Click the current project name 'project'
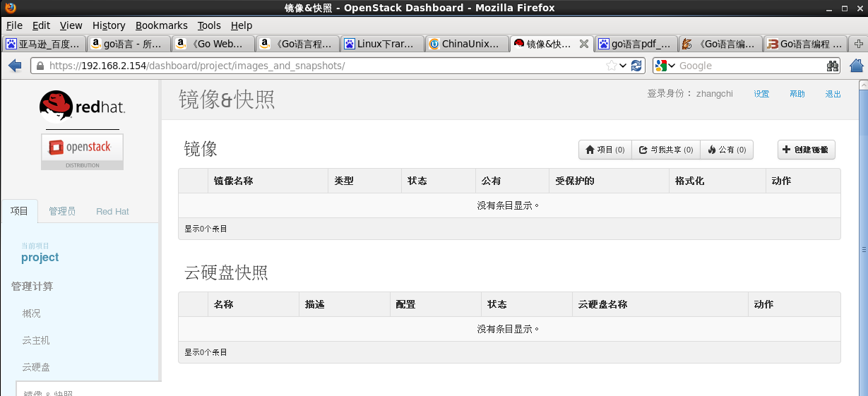Viewport: 868px width, 396px height. pos(40,258)
